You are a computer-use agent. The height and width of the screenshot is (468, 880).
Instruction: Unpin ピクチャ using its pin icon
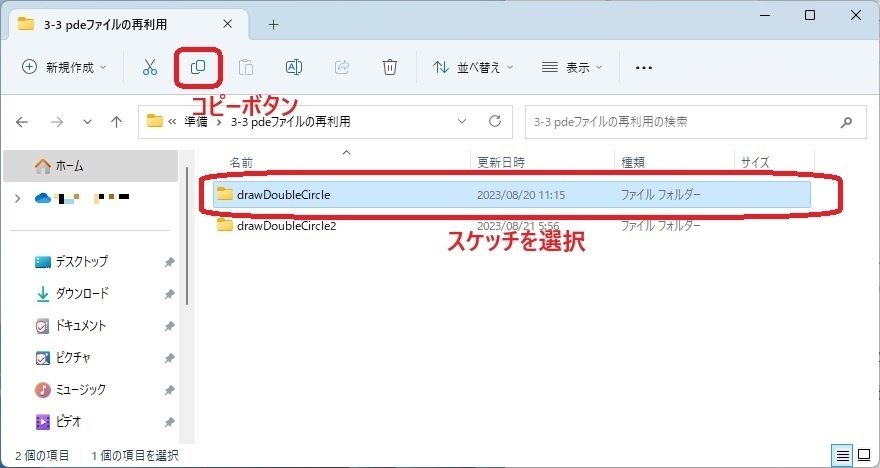coord(169,358)
